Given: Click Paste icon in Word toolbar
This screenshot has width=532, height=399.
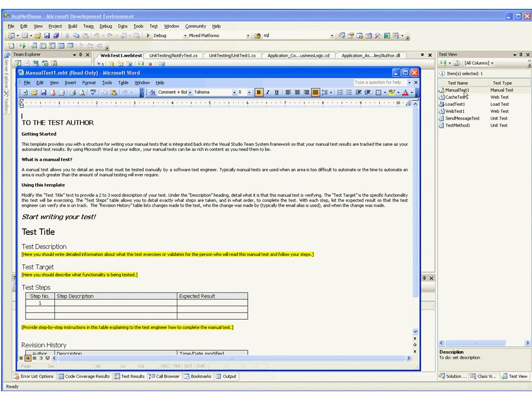Looking at the screenshot, I should pyautogui.click(x=114, y=93).
